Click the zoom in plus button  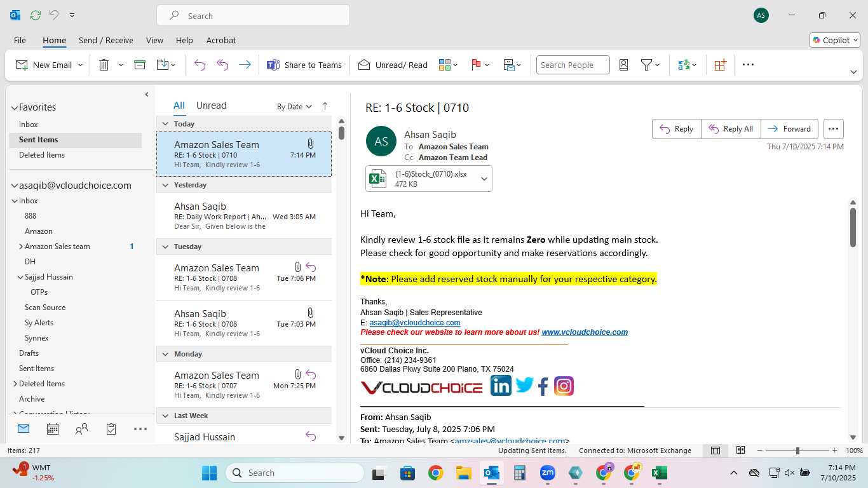[835, 451]
